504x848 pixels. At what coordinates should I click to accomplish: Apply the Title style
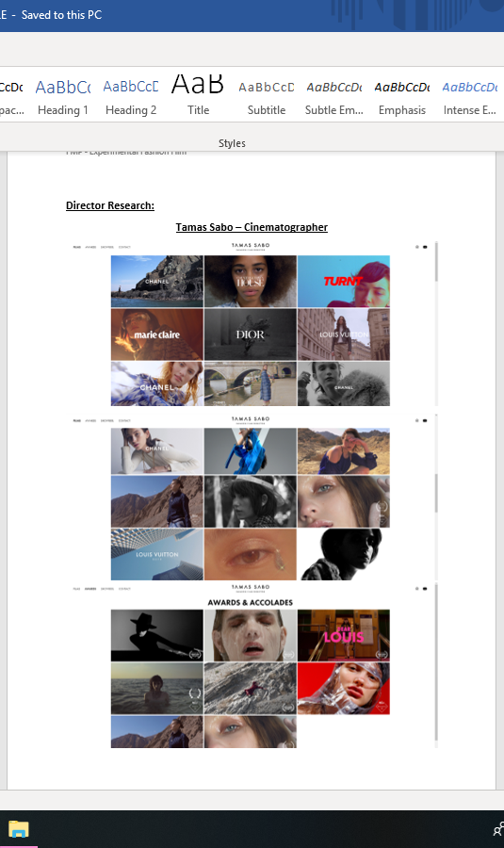(x=198, y=97)
